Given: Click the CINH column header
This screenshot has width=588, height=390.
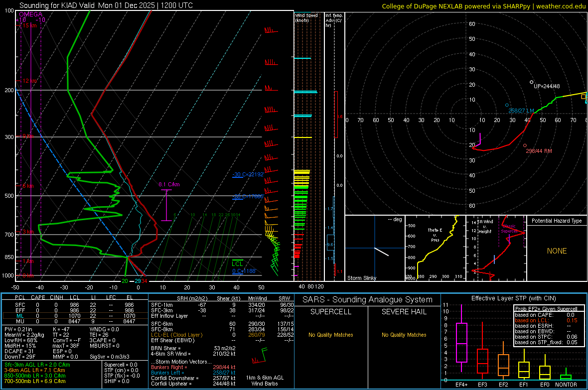Looking at the screenshot, I should coord(56,297).
